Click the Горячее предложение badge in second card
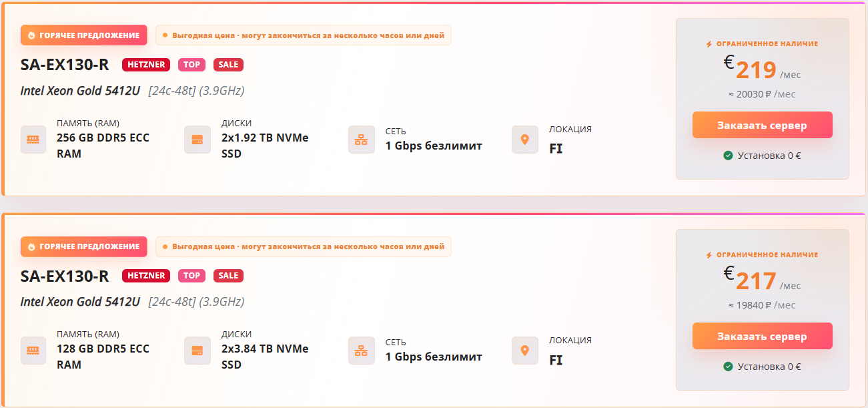Viewport: 868px width, 408px height. [x=83, y=246]
